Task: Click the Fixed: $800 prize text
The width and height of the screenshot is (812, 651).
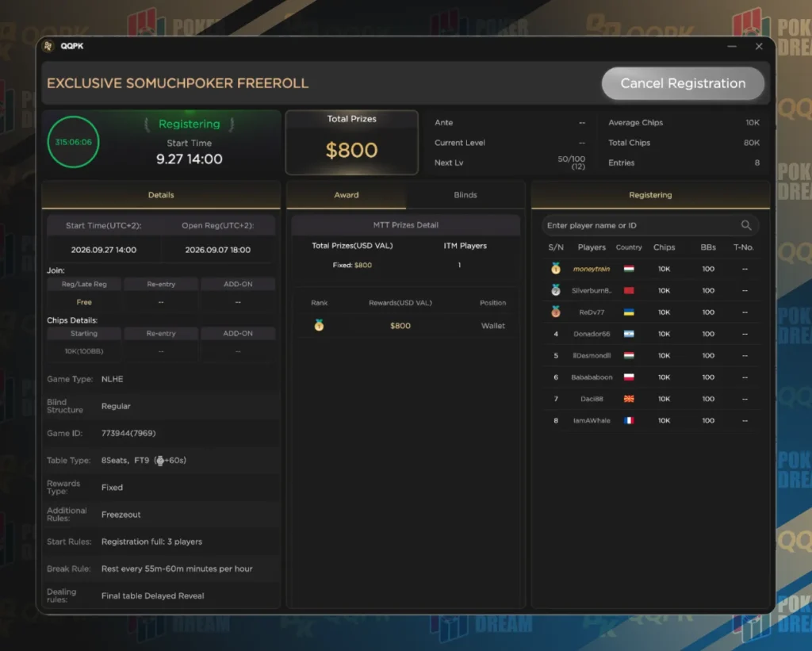Action: click(x=352, y=265)
